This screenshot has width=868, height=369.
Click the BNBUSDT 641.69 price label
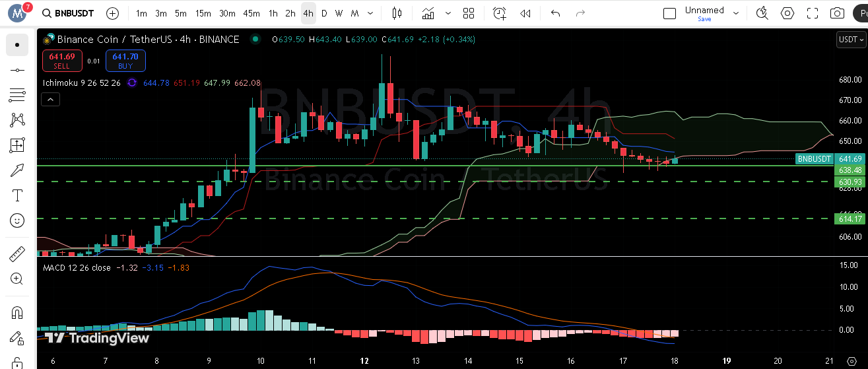pyautogui.click(x=830, y=159)
